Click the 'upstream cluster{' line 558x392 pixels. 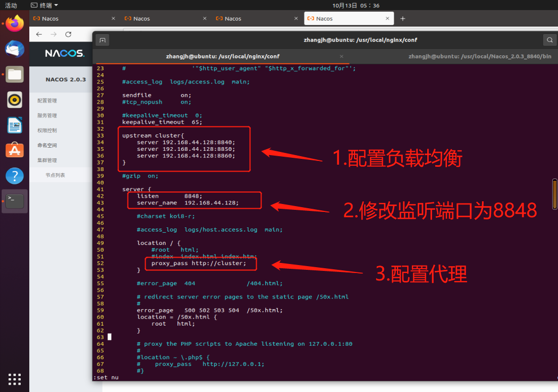point(153,135)
